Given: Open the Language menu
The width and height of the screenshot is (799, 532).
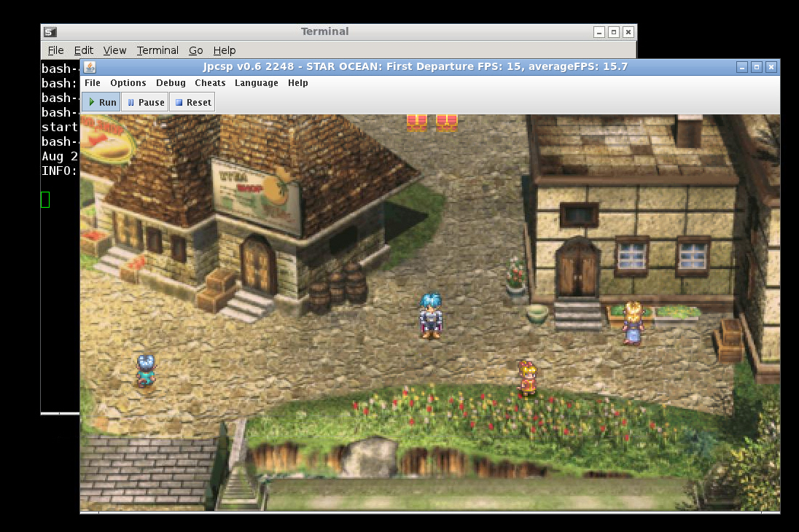Looking at the screenshot, I should (x=256, y=83).
